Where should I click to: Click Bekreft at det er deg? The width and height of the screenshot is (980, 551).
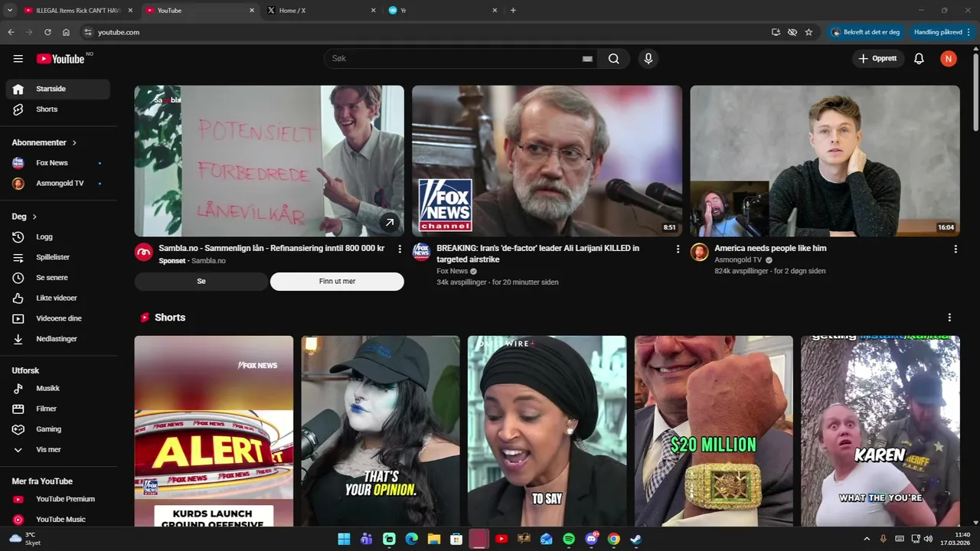[x=865, y=32]
